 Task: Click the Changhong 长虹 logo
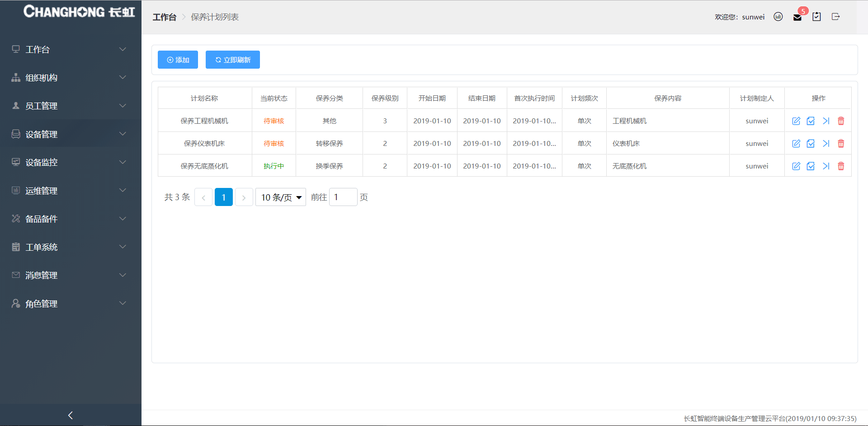[x=79, y=11]
